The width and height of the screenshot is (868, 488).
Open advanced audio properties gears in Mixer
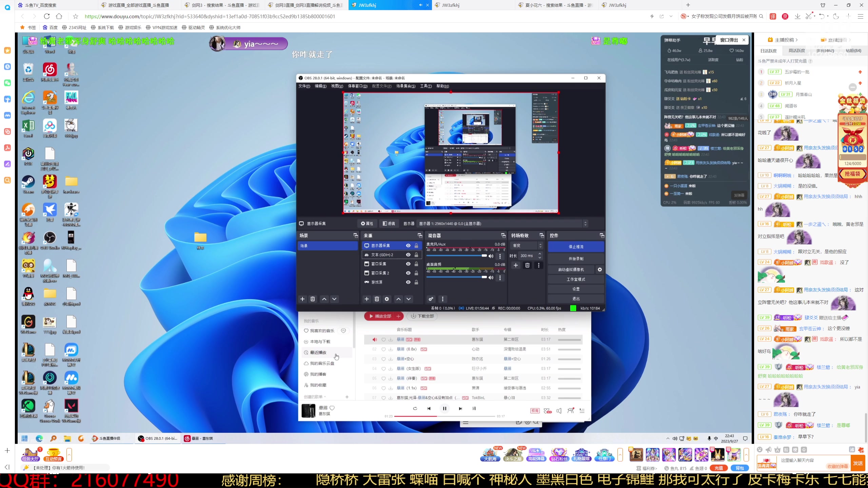click(x=431, y=299)
